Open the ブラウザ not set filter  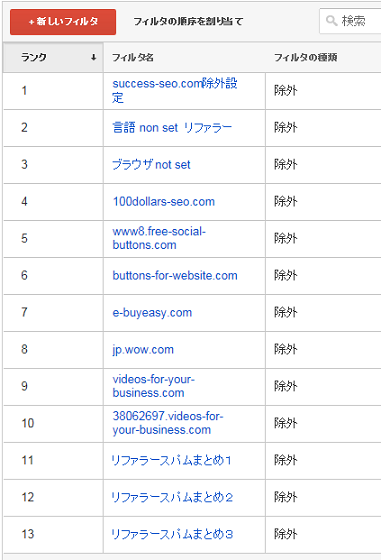151,165
